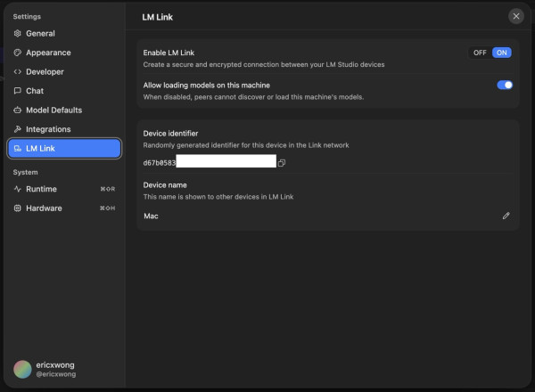This screenshot has width=535, height=392.
Task: Click the ericxwong profile avatar
Action: coord(22,370)
